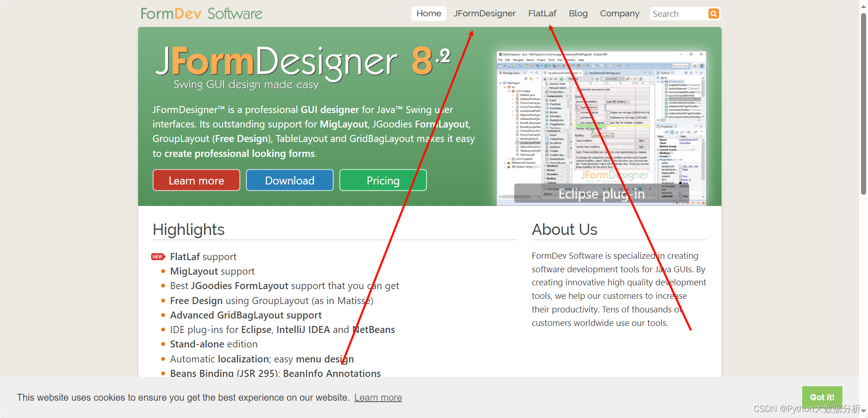
Task: Click the localization link
Action: (244, 359)
